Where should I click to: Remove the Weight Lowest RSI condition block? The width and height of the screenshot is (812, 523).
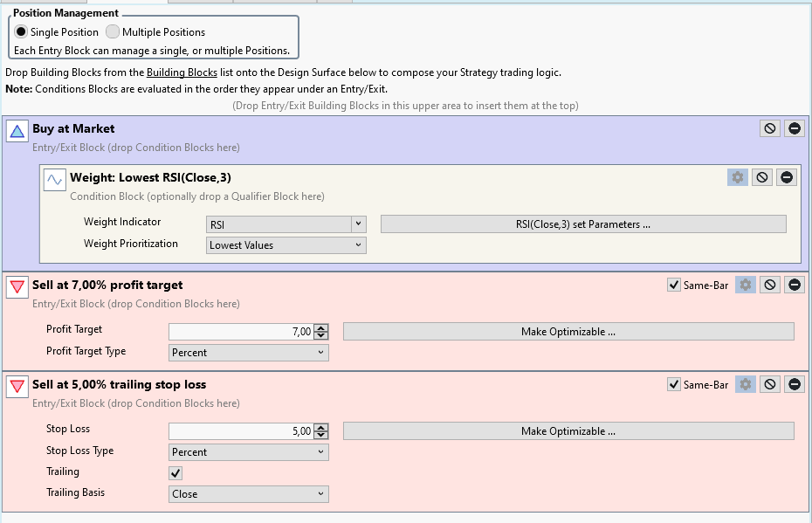point(787,177)
